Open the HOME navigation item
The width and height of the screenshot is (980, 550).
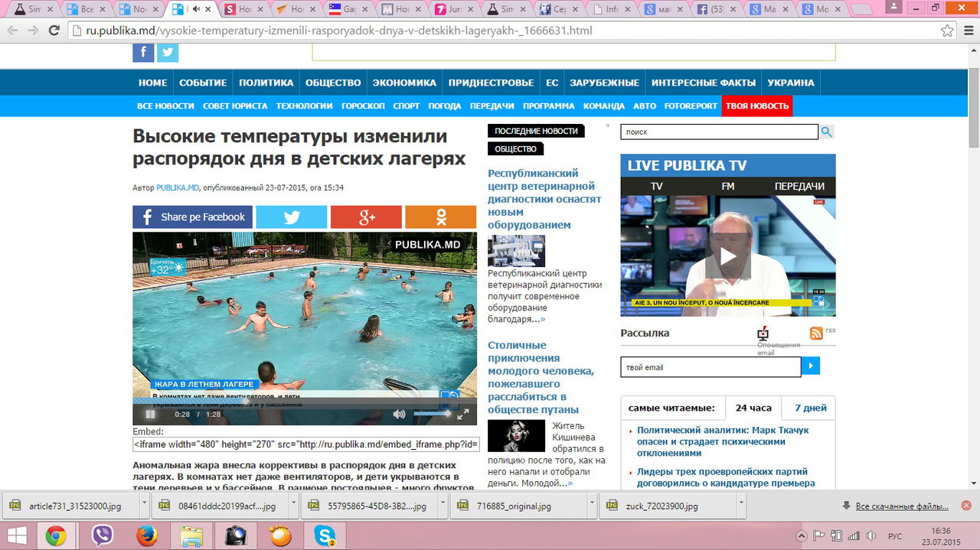tap(152, 83)
